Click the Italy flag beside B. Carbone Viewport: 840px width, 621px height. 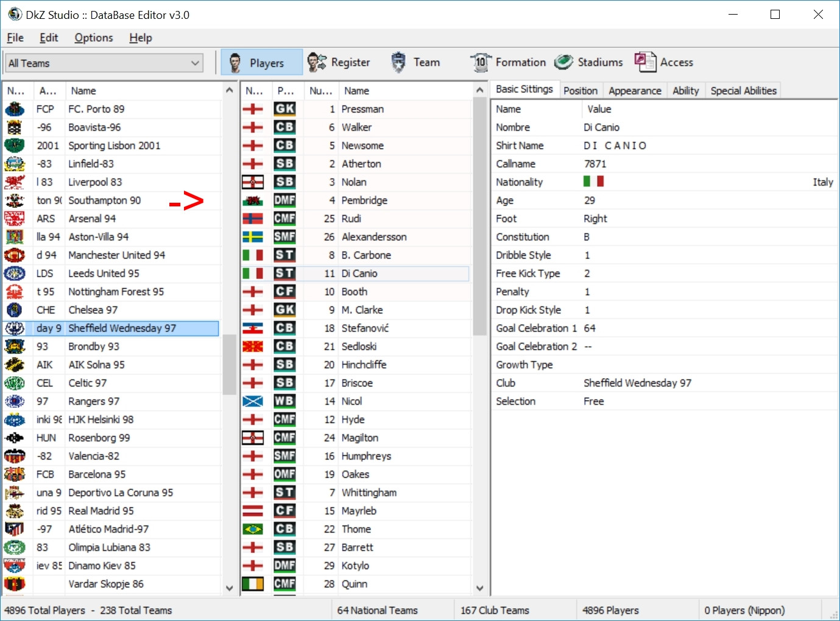(x=253, y=255)
